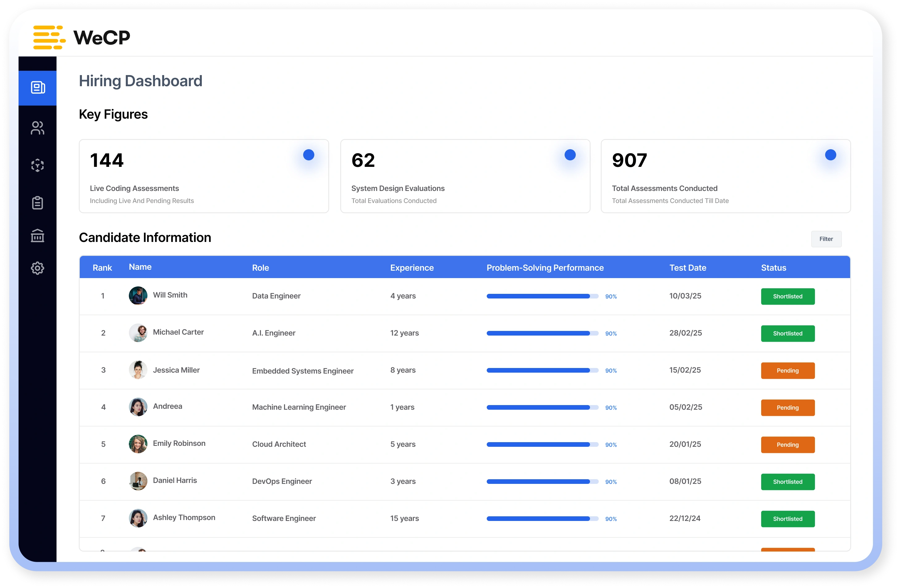Select the Live Coding Assessments card
The image size is (899, 588).
pyautogui.click(x=204, y=176)
